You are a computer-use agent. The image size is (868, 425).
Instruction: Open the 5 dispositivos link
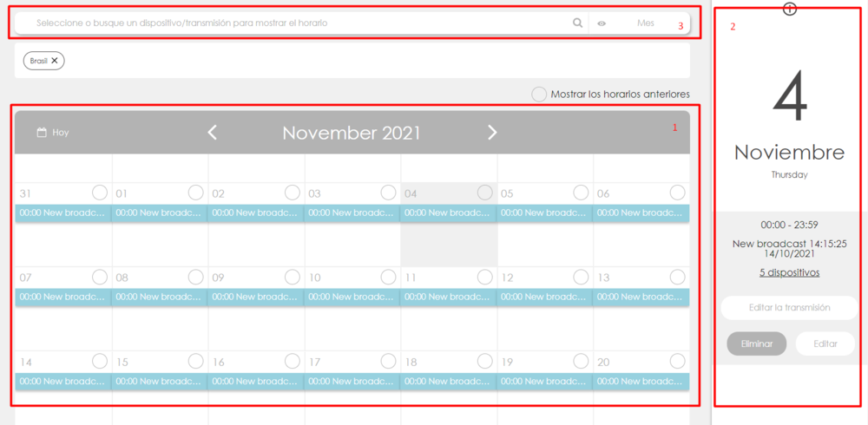[x=789, y=272]
